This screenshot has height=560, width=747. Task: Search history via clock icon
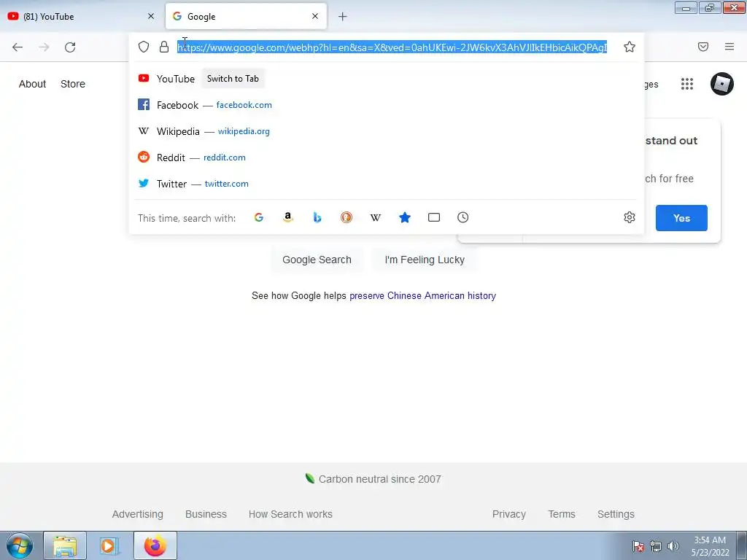[463, 217]
